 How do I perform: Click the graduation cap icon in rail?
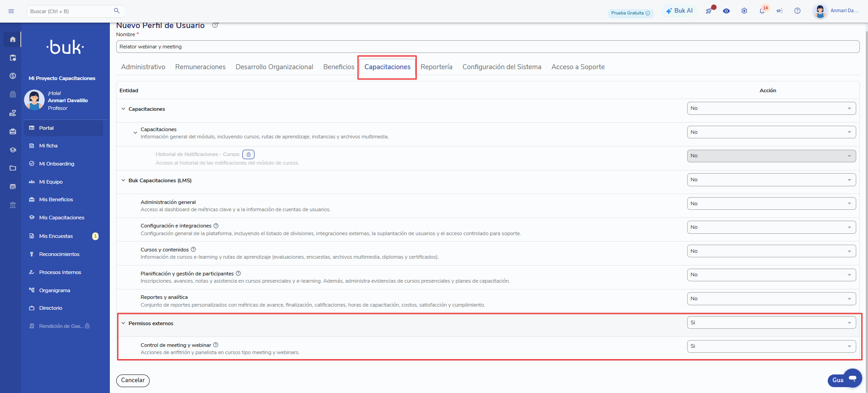pos(13,150)
